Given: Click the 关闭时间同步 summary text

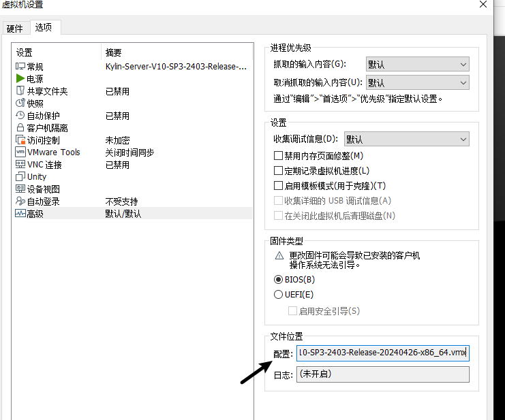Looking at the screenshot, I should pyautogui.click(x=129, y=152).
